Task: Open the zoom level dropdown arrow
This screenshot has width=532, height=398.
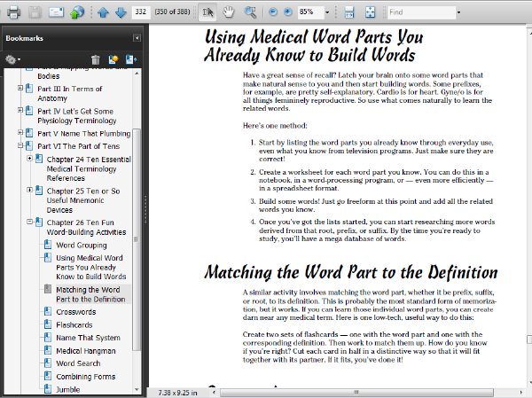Action: [327, 12]
